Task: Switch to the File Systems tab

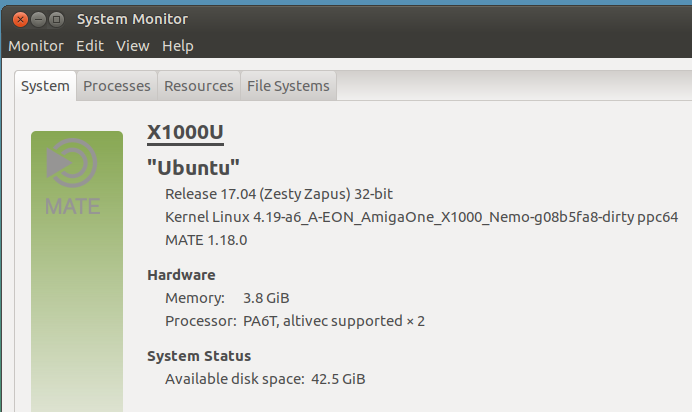Action: (288, 86)
